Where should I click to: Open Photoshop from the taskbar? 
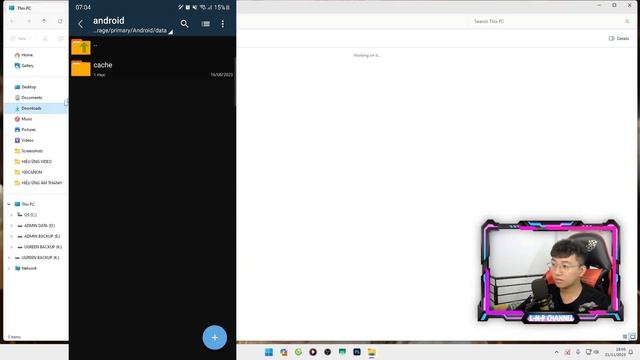tap(357, 352)
